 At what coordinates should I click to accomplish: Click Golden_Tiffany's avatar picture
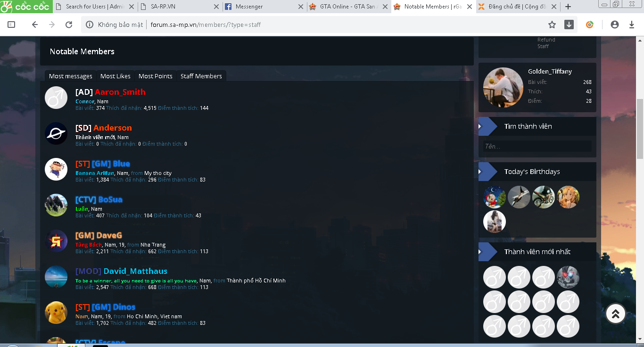pyautogui.click(x=503, y=88)
